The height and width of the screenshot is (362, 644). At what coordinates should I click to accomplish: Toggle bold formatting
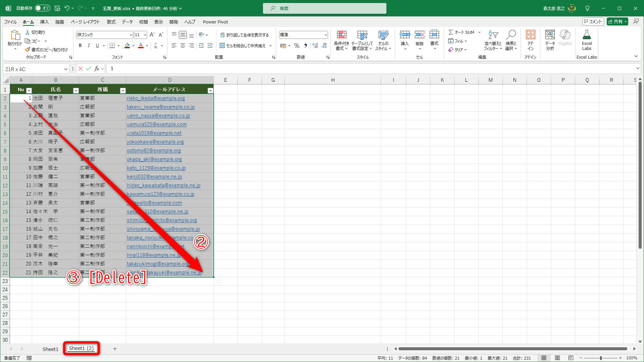point(80,46)
